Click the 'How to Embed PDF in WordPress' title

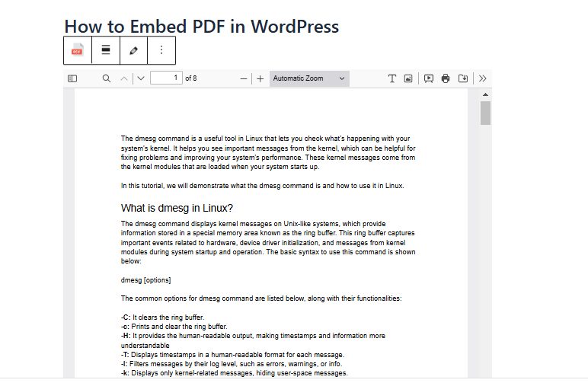pos(202,27)
